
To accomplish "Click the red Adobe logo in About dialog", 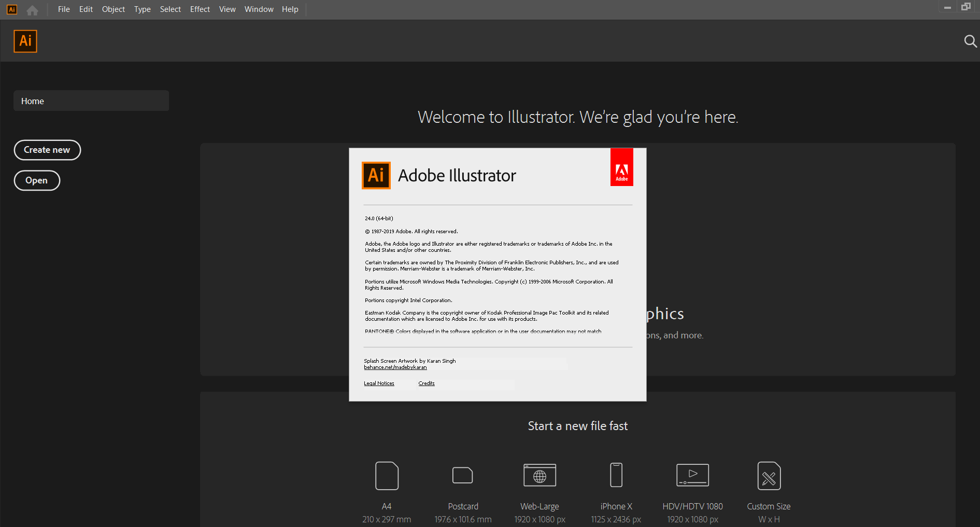I will coord(622,167).
